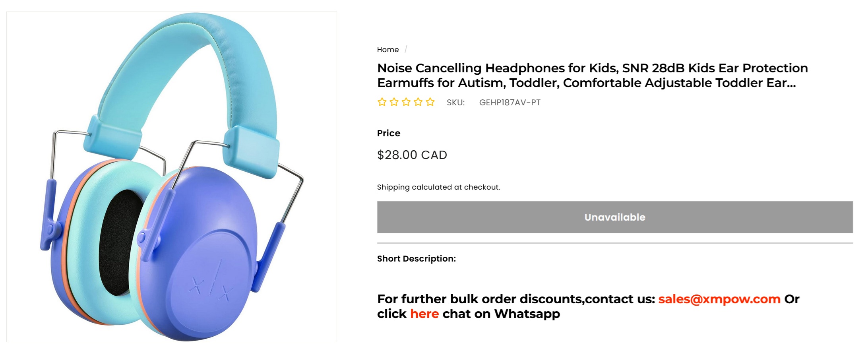Open the WhatsApp chat 'here' link

point(424,314)
